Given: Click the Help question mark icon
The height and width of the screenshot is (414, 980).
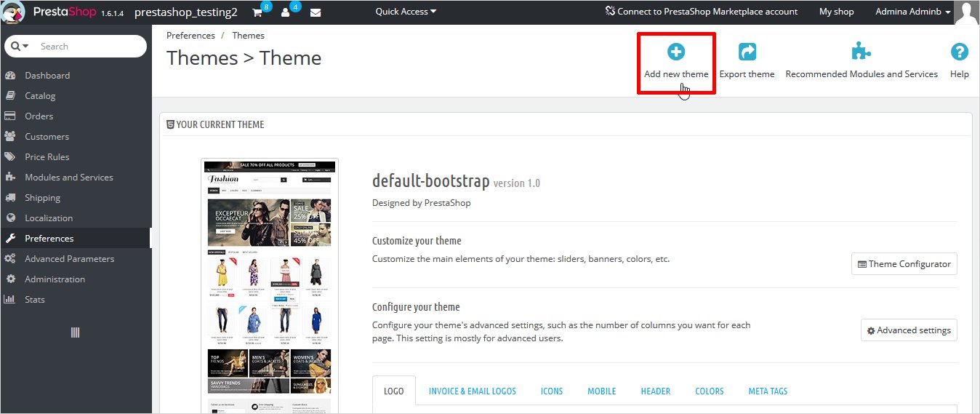Looking at the screenshot, I should click(960, 52).
